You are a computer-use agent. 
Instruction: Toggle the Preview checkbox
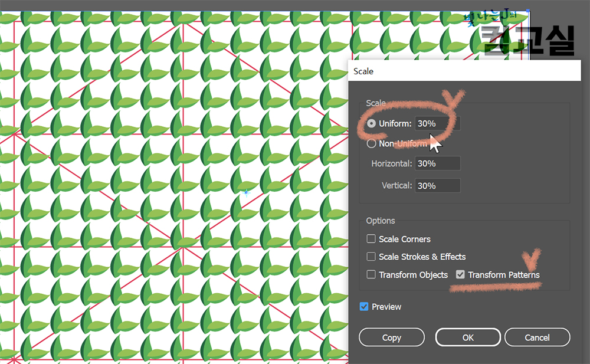click(364, 306)
